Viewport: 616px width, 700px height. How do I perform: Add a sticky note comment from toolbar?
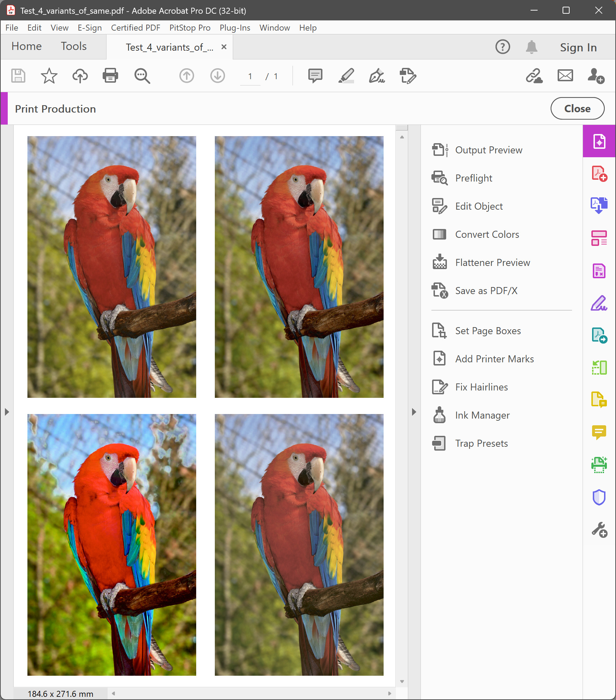tap(315, 76)
